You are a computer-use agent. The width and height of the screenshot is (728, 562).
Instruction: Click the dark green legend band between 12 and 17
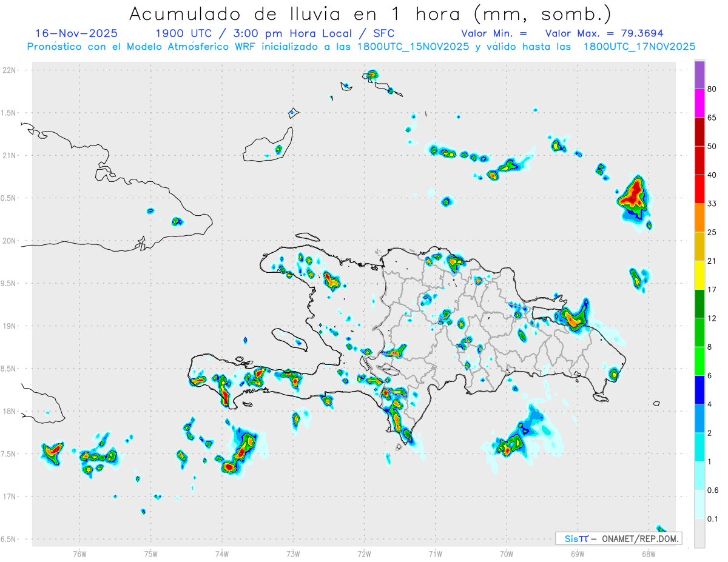click(699, 304)
